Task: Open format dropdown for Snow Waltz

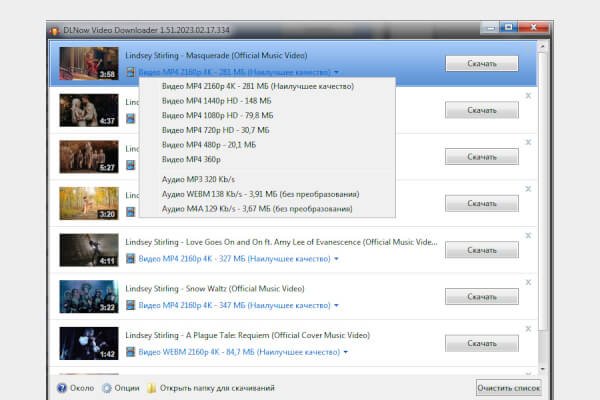Action: (x=336, y=305)
